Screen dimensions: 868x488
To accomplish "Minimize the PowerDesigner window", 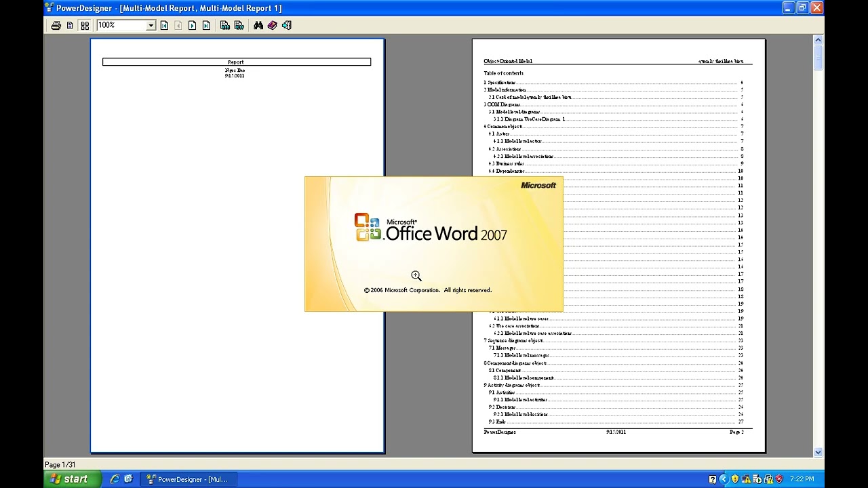I will pos(788,7).
